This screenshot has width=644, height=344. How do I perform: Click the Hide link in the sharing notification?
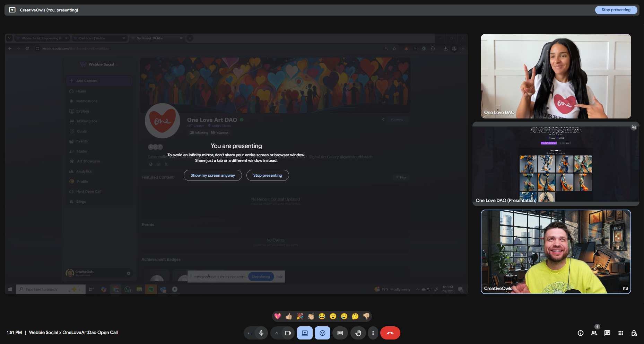(x=279, y=276)
